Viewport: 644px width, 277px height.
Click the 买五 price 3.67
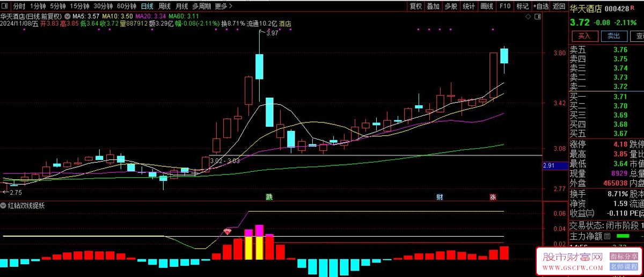(x=620, y=133)
